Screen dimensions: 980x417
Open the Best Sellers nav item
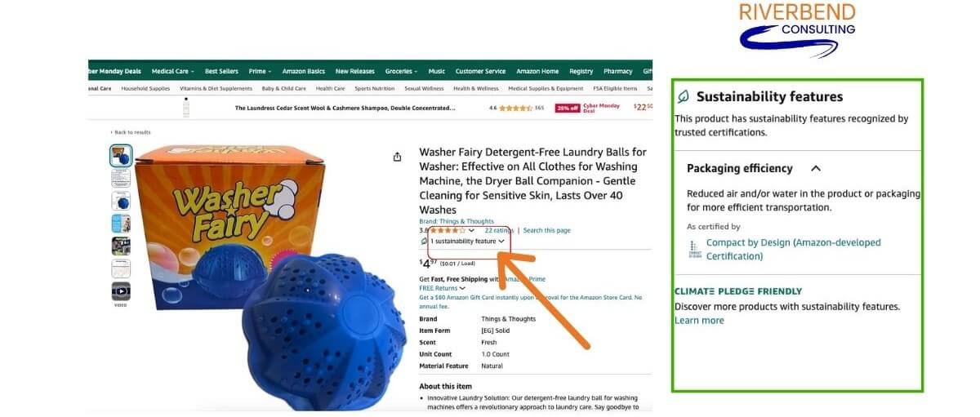coord(221,71)
